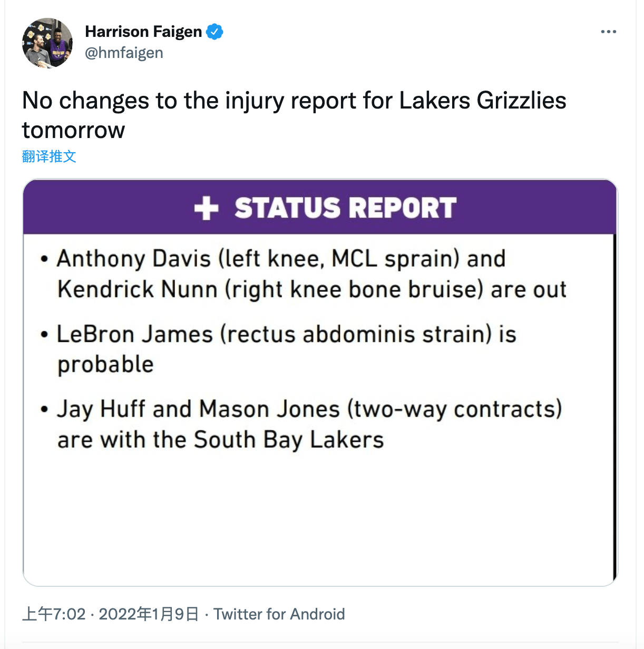644x649 pixels.
Task: Click the 上午7:02 timestamp
Action: coord(54,614)
